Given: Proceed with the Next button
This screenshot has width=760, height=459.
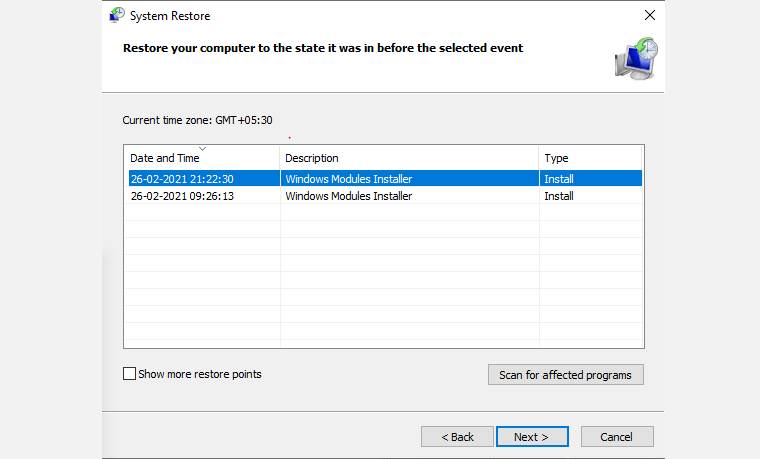Looking at the screenshot, I should pos(531,437).
